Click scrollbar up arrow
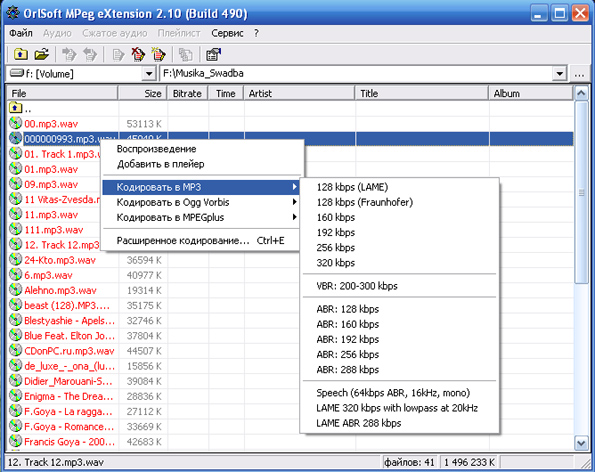 pos(581,93)
